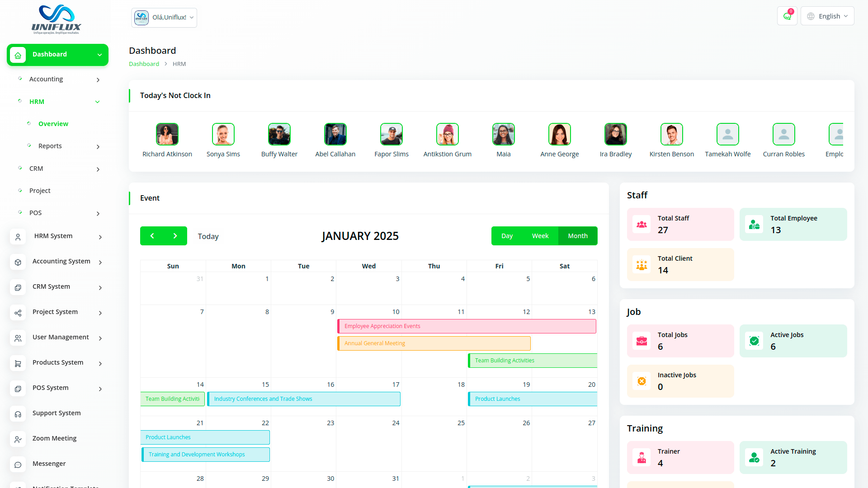
Task: Click the Uniflux logo
Action: (x=57, y=19)
